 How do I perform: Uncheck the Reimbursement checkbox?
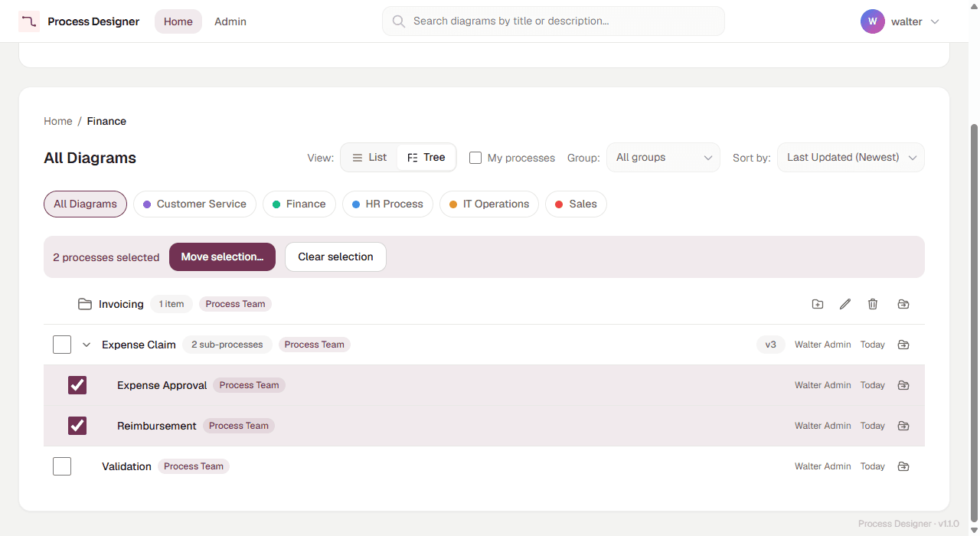click(x=77, y=426)
